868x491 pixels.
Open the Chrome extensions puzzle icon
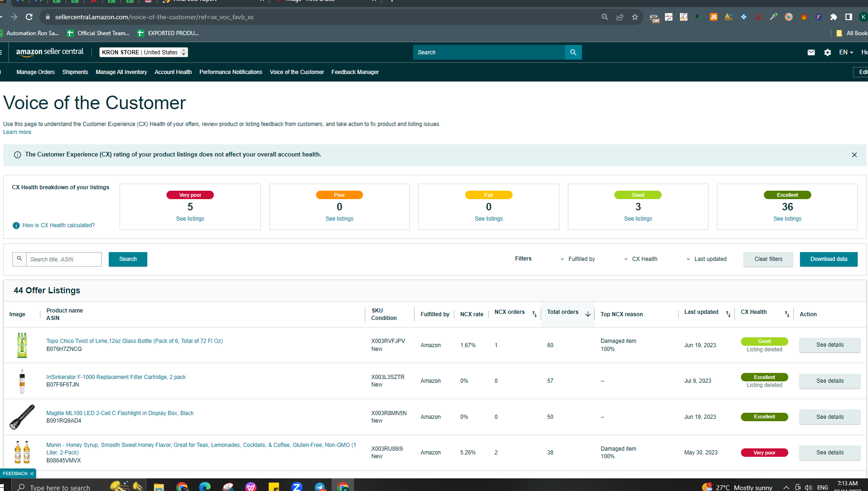point(834,17)
